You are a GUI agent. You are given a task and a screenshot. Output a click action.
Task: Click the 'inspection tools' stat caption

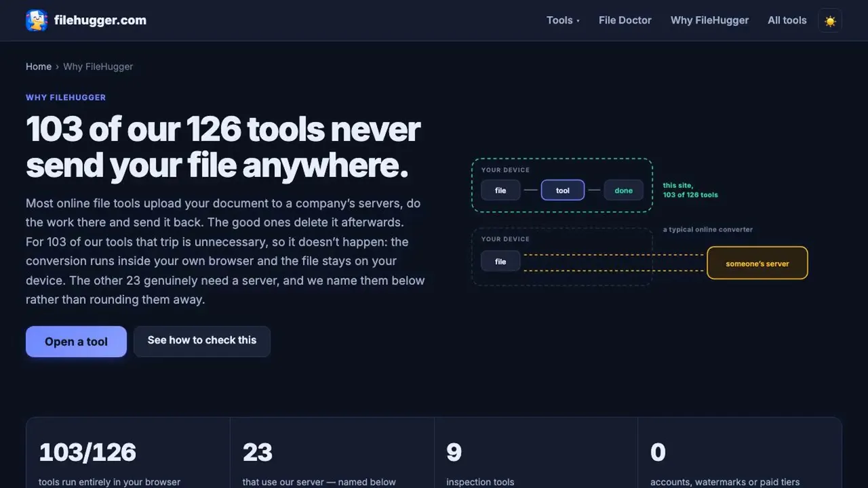pos(480,482)
